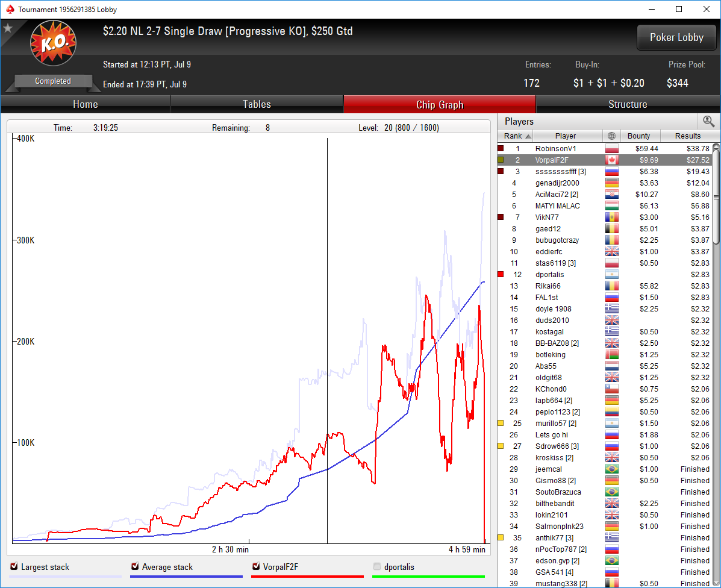The width and height of the screenshot is (721, 588).
Task: Select player MATYI MALAC row
Action: [605, 206]
